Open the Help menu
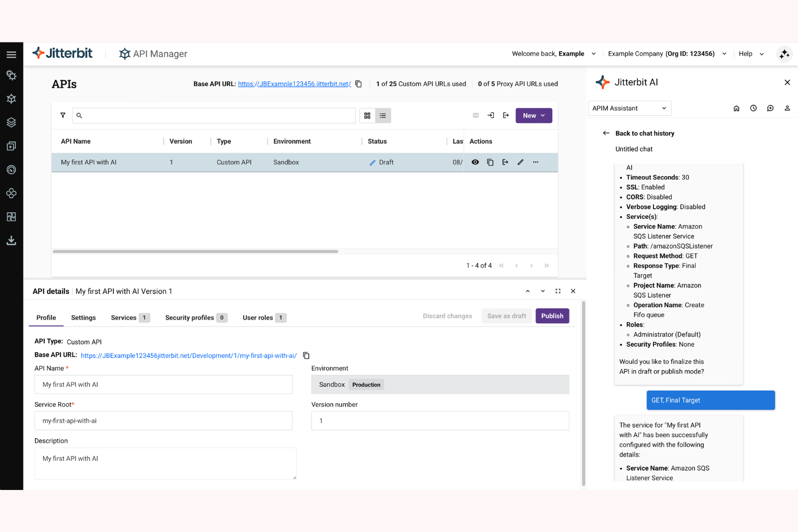The width and height of the screenshot is (798, 532). (751, 54)
